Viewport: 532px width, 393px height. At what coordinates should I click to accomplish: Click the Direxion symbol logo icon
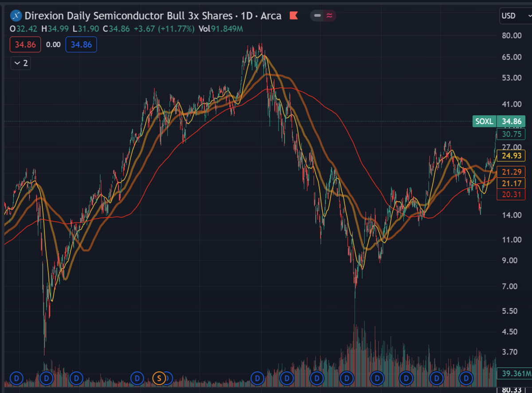coord(16,16)
